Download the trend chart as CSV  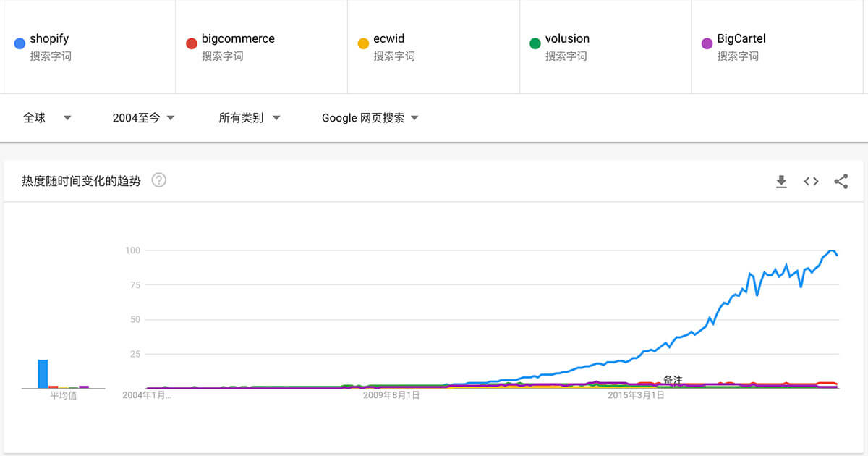(781, 182)
